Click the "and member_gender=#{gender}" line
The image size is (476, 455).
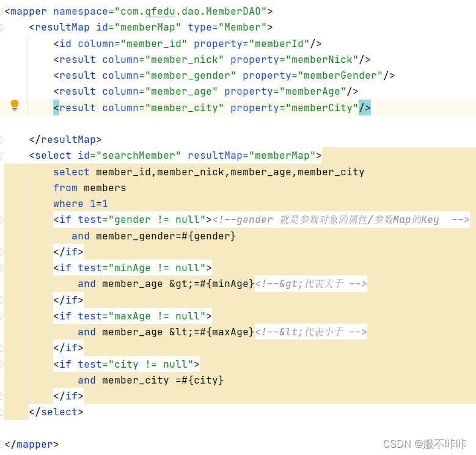coord(153,236)
